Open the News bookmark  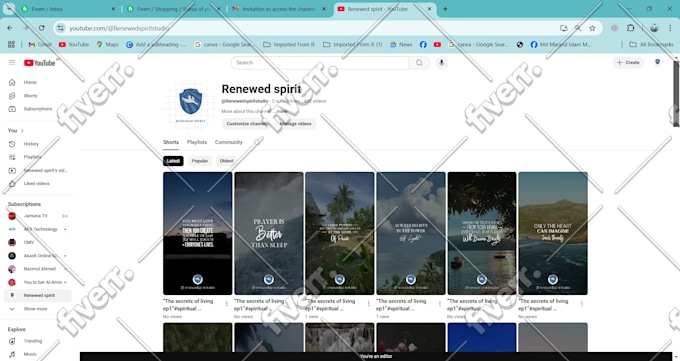[401, 44]
